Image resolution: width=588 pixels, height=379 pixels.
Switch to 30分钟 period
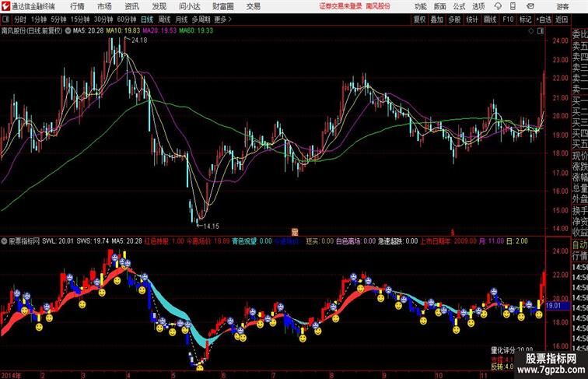[x=103, y=19]
